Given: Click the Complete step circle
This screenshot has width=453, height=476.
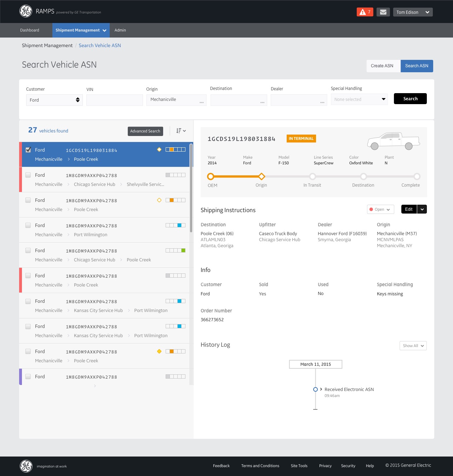Looking at the screenshot, I should [417, 176].
